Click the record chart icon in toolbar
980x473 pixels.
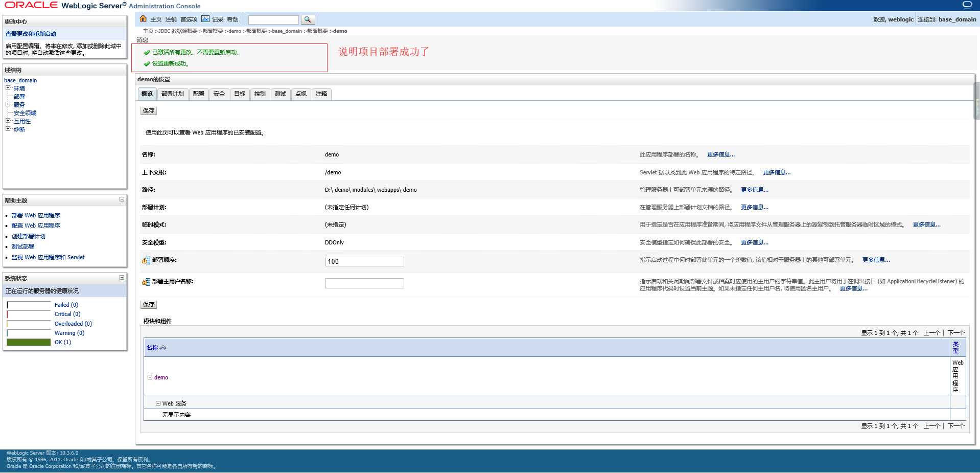click(205, 19)
